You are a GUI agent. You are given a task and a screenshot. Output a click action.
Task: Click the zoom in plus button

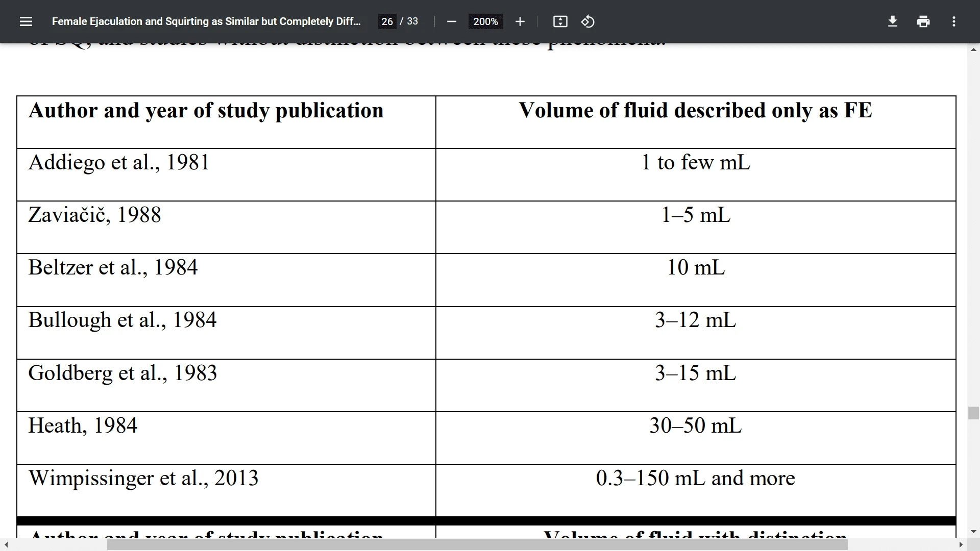tap(520, 21)
